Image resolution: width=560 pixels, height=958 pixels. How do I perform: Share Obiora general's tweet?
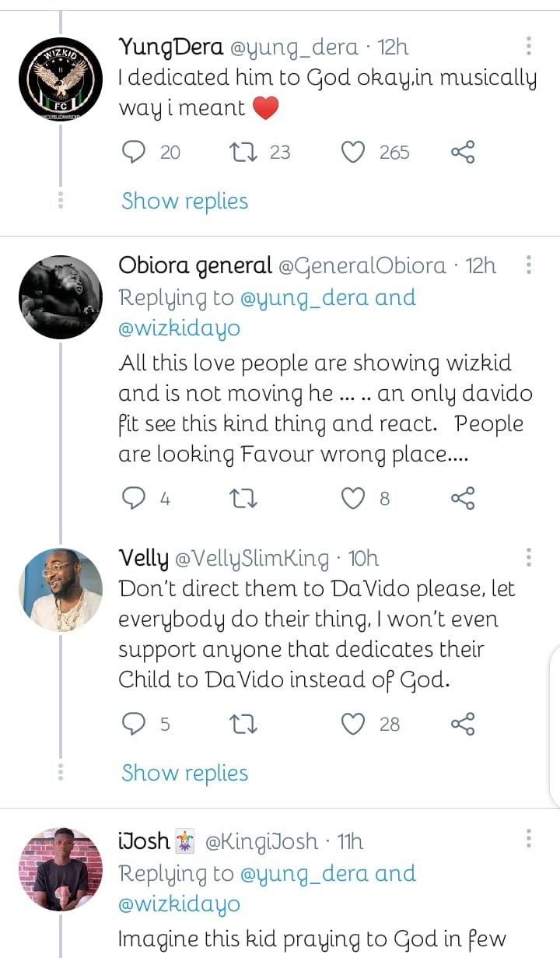pos(463,498)
